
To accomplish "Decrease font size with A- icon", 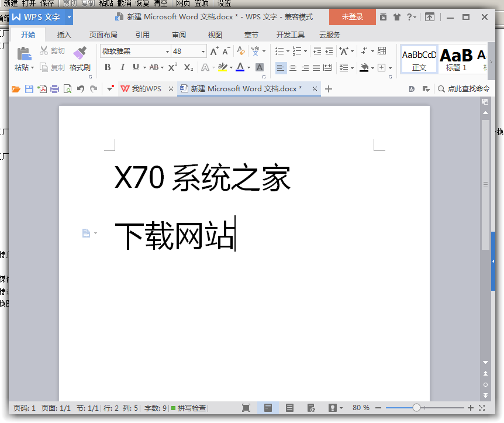I will pos(226,51).
